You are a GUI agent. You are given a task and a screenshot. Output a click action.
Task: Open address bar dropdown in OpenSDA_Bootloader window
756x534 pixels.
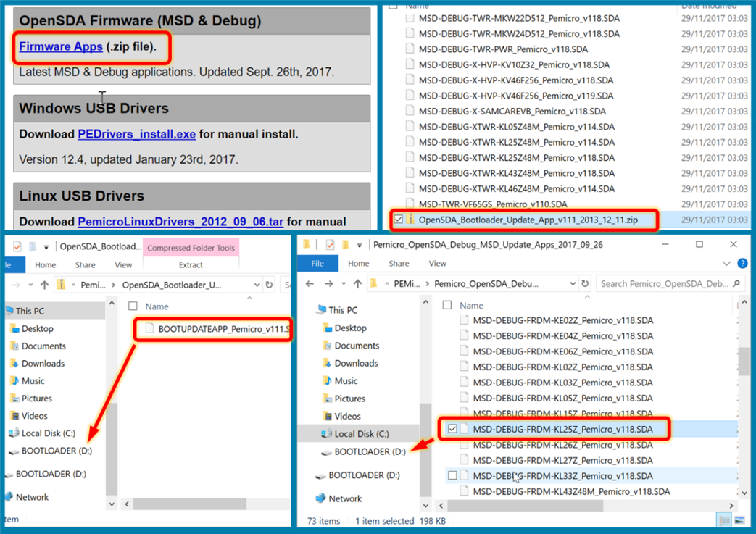257,285
